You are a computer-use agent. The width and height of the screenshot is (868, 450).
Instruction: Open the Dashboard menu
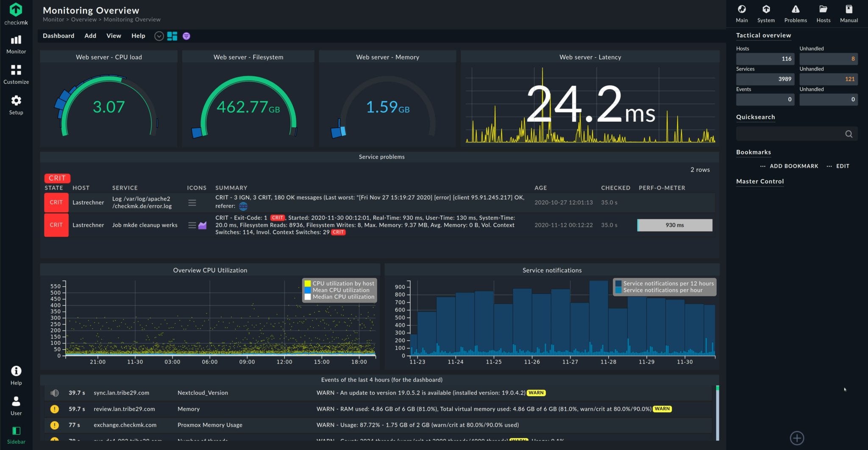click(x=58, y=36)
